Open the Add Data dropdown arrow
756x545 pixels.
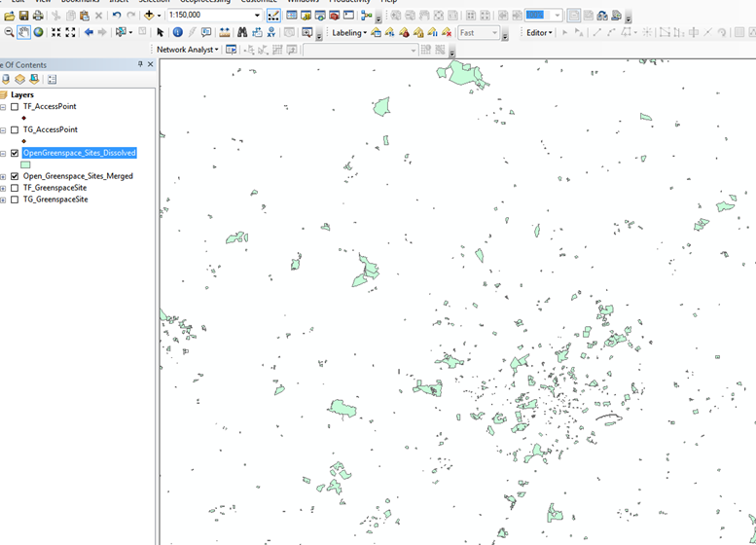[x=159, y=16]
